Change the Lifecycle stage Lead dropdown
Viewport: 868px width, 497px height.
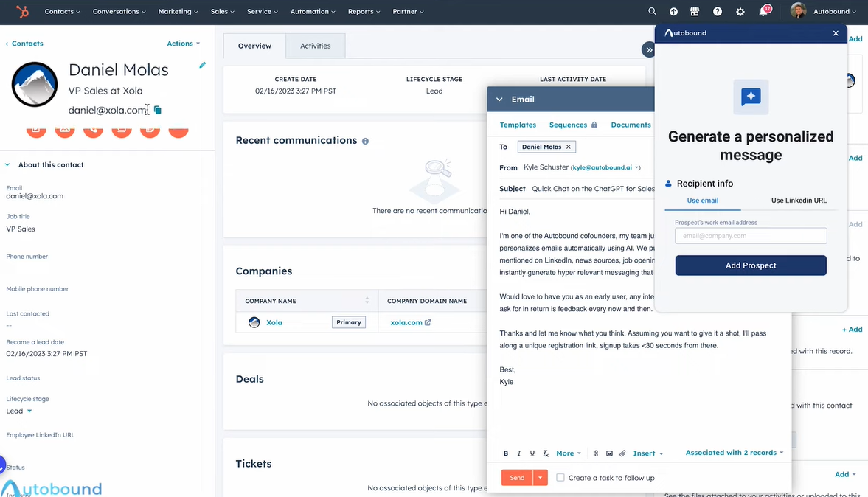click(x=19, y=411)
